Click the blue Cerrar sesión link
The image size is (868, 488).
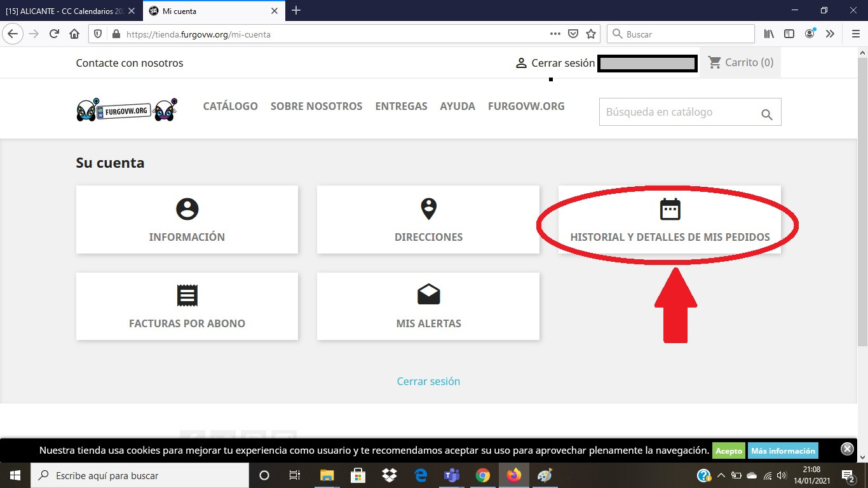(428, 381)
